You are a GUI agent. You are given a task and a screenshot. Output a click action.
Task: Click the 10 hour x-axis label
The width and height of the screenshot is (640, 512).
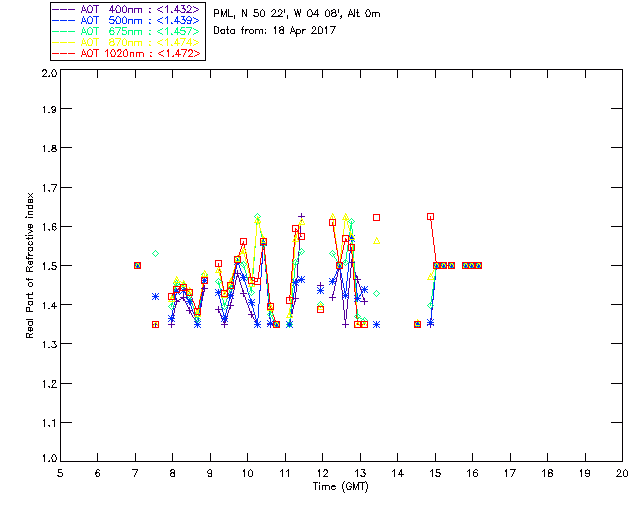[247, 473]
